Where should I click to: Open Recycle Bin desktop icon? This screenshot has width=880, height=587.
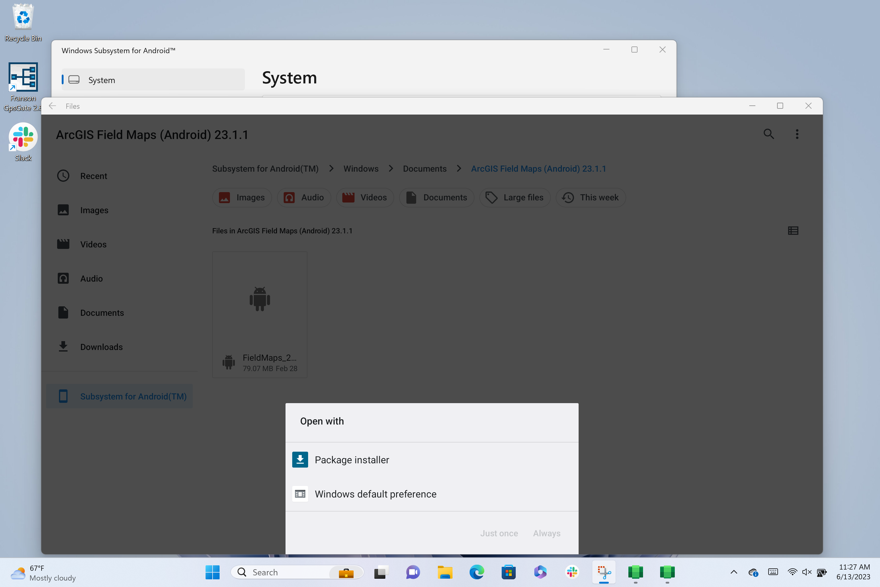[x=23, y=23]
